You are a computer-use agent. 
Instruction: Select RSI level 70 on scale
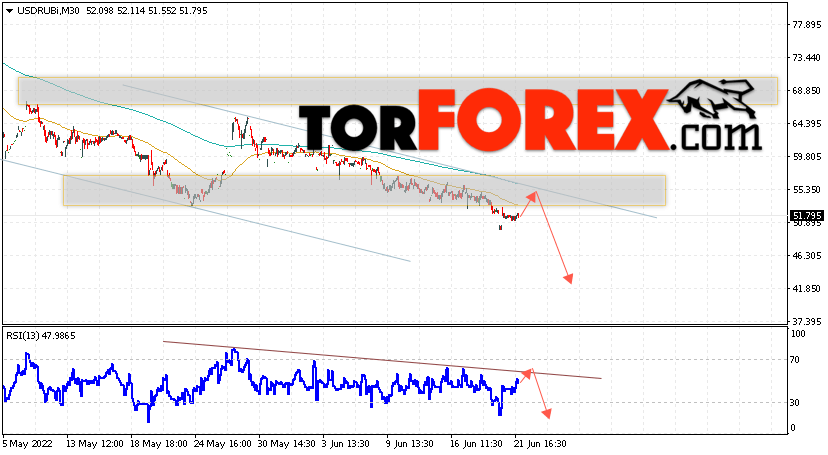[796, 360]
